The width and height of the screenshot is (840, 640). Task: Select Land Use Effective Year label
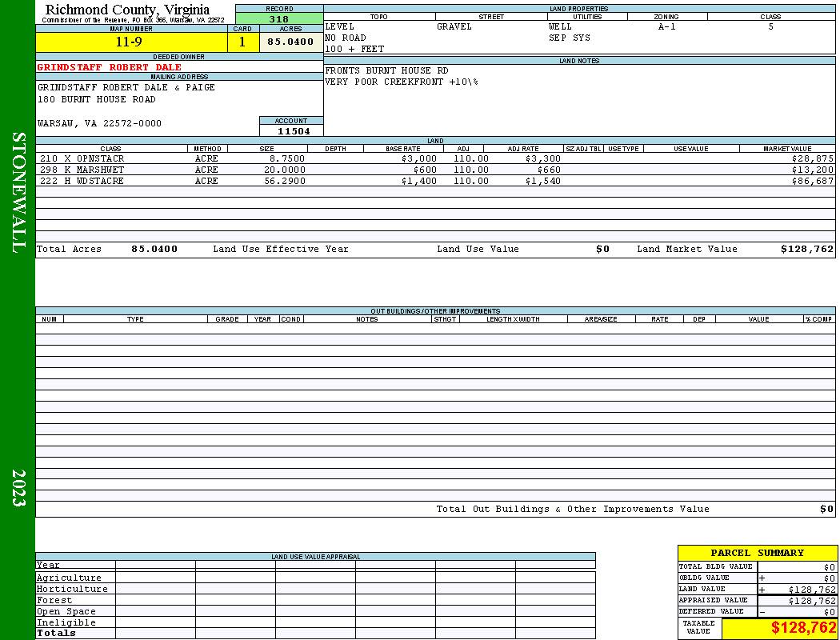pos(281,249)
